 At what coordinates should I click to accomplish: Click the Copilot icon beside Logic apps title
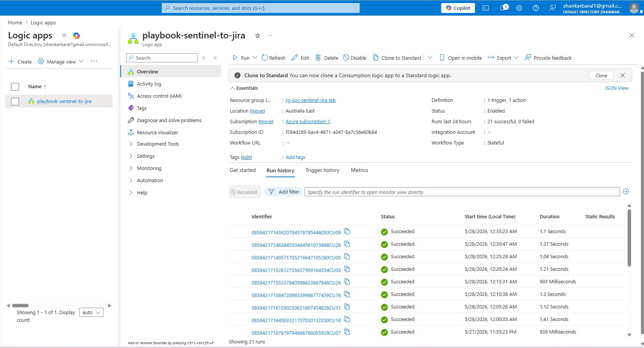click(77, 35)
